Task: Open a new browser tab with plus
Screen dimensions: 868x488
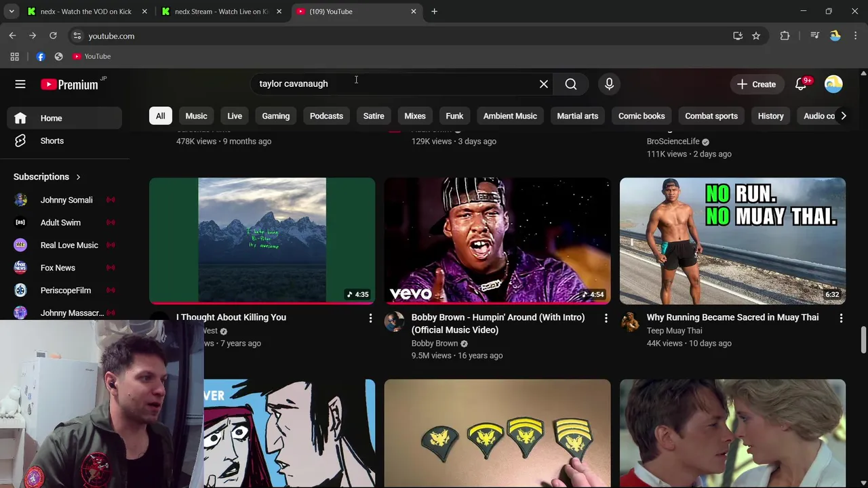Action: tap(435, 12)
